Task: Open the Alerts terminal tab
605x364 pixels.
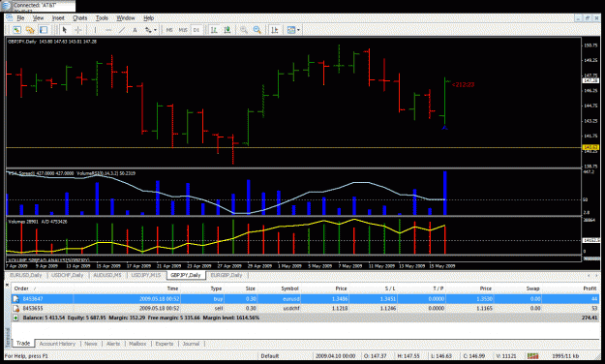Action: point(113,344)
